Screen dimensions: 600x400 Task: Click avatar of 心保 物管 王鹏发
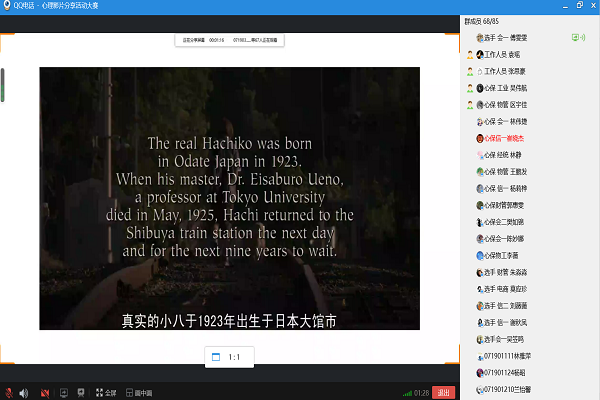click(x=480, y=172)
